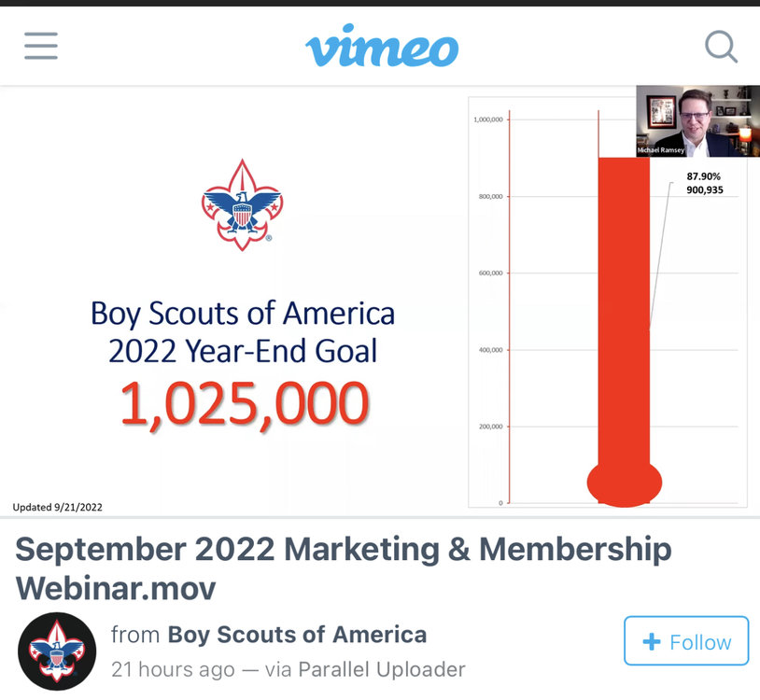Click the BSA fleur-de-lis emblem in the video slide
This screenshot has height=700, width=760.
tap(243, 205)
